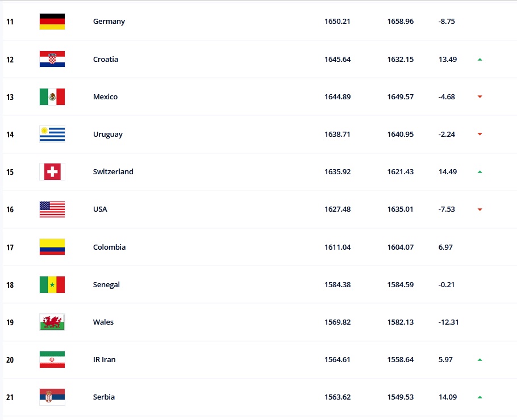Screen dimensions: 517x420
Task: Select the Serbia team name
Action: [x=104, y=397]
